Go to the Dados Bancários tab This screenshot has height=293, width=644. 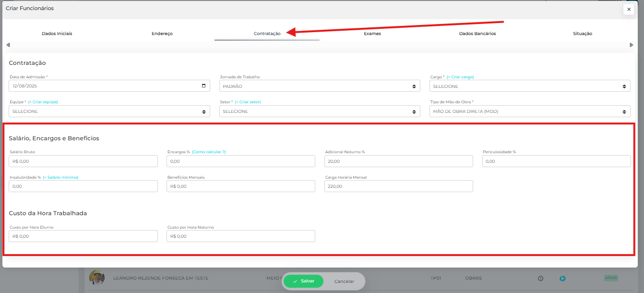pos(477,34)
